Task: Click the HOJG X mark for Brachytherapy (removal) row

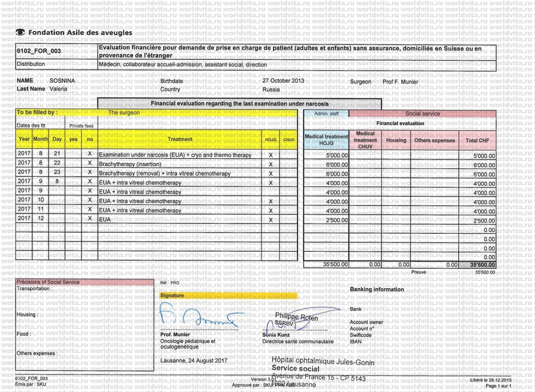Action: click(x=270, y=173)
